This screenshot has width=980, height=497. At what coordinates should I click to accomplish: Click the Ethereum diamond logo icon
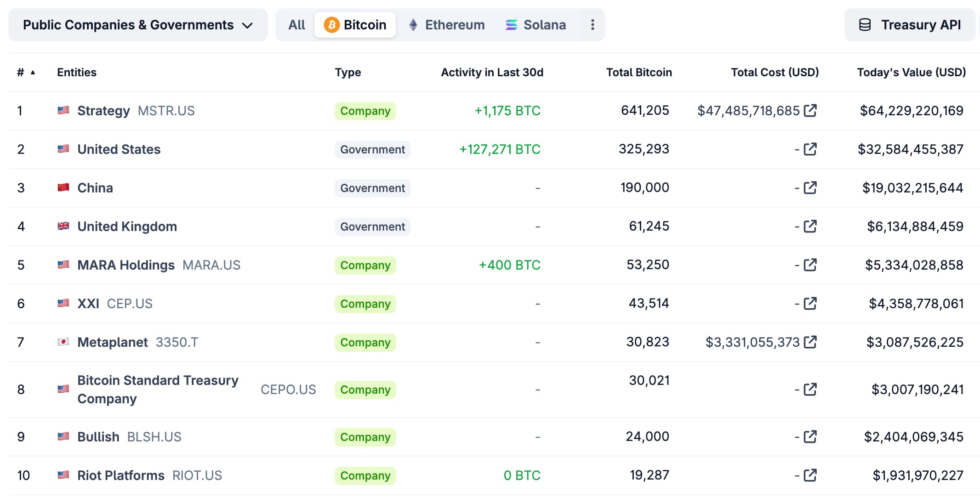pyautogui.click(x=413, y=25)
